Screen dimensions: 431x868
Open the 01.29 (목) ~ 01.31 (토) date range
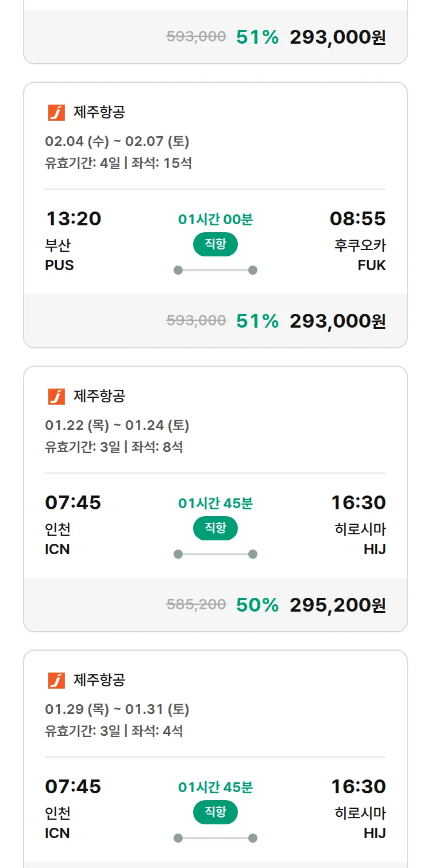(x=117, y=709)
